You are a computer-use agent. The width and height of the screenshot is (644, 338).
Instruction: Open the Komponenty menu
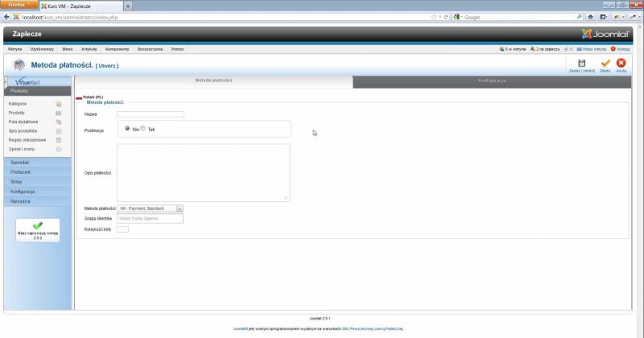pyautogui.click(x=117, y=49)
